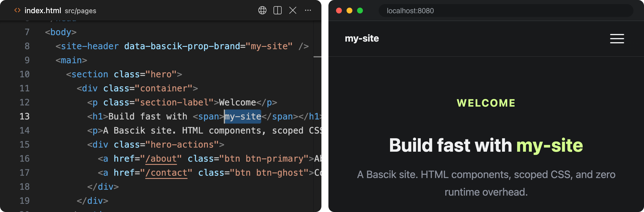Open the editor more actions ellipsis
Viewport: 644px width, 212px height.
pos(308,11)
